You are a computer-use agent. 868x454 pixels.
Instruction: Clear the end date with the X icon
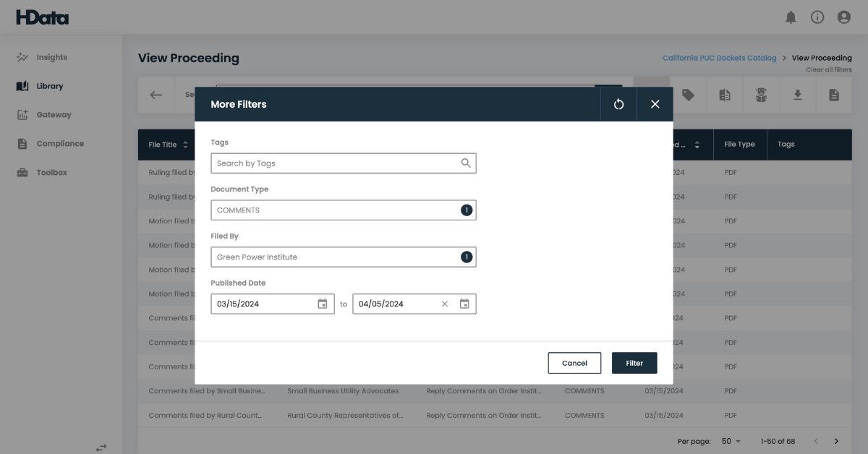(x=444, y=304)
